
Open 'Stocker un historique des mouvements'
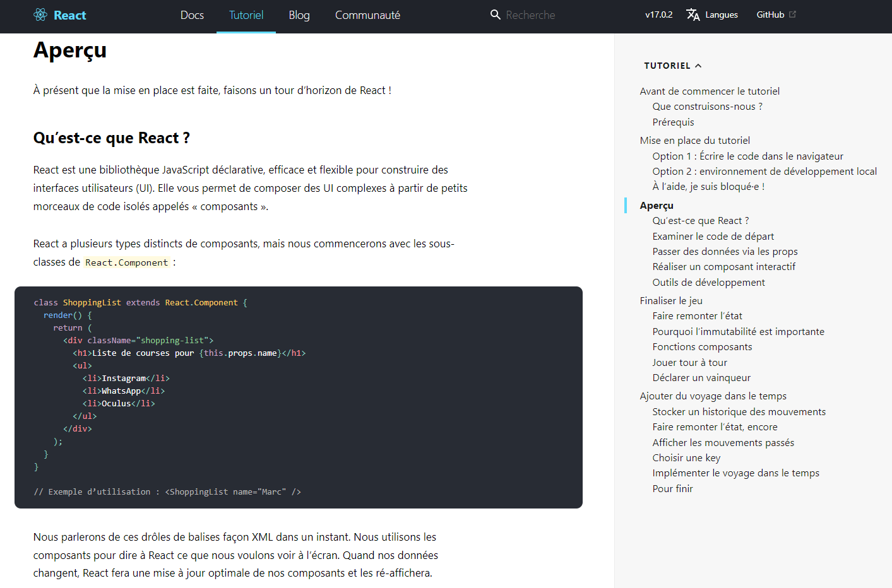coord(739,412)
